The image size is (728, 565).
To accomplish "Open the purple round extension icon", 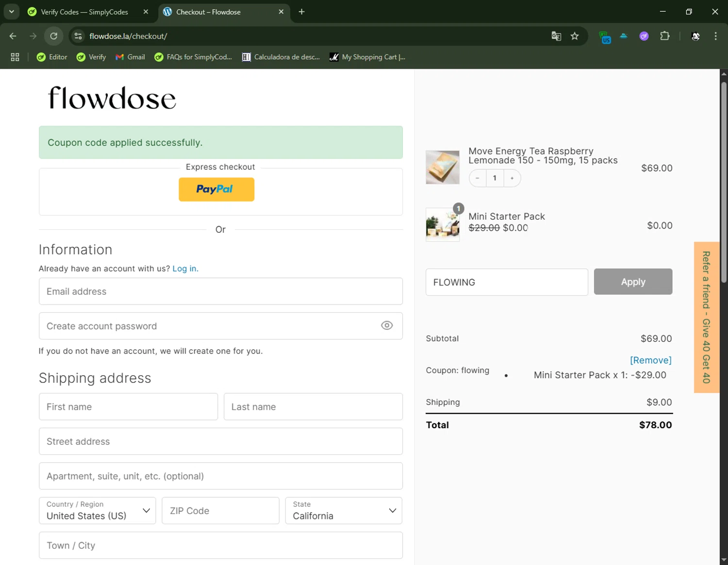I will [x=644, y=36].
